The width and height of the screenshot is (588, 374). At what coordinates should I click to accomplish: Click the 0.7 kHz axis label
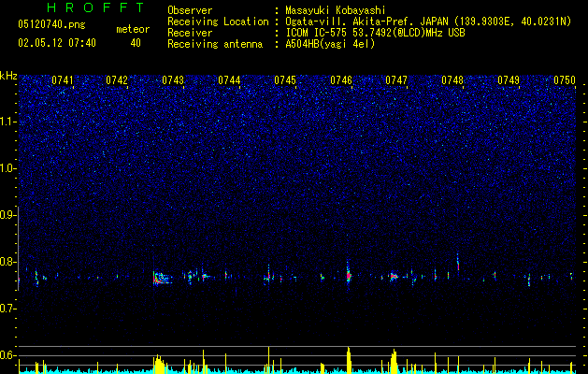[7, 309]
